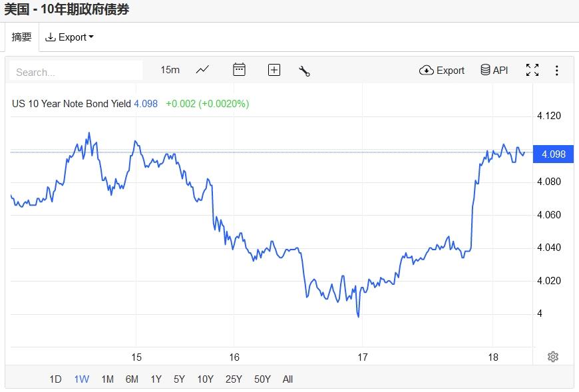
Task: Expand the Export dropdown near 摘要
Action: point(69,37)
